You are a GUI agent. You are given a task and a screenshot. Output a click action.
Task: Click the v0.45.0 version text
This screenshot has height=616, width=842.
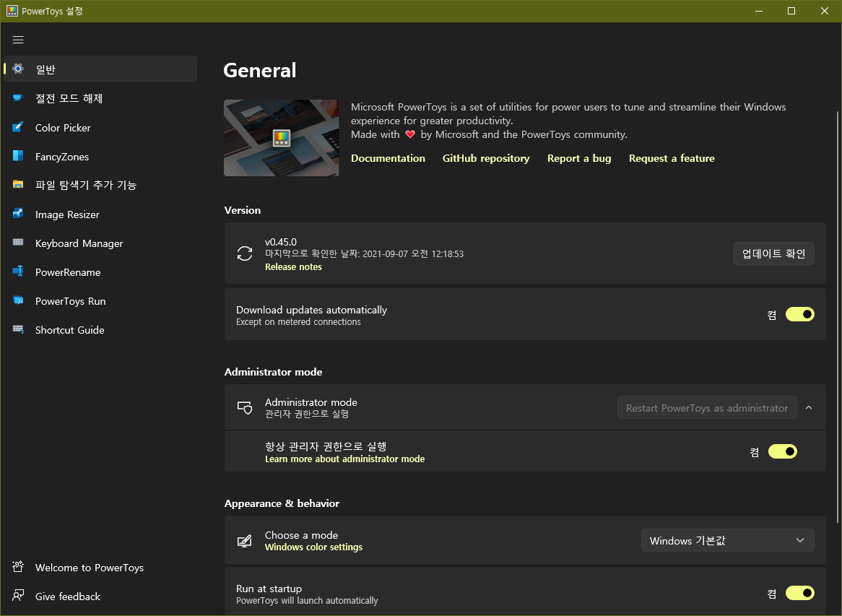coord(281,242)
